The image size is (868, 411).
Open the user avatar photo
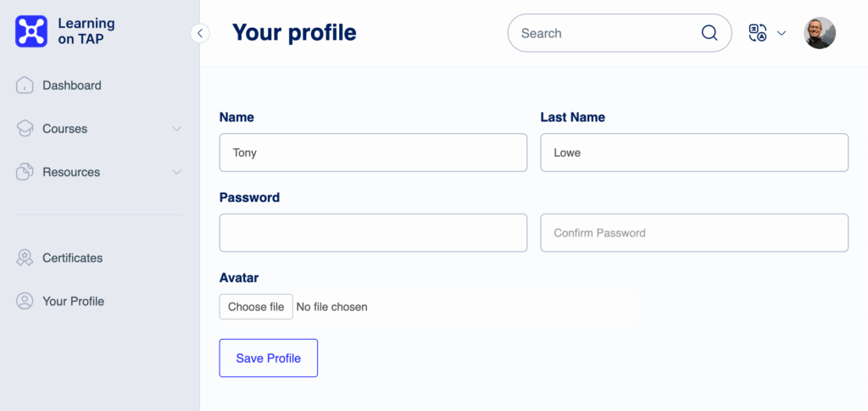(x=820, y=33)
